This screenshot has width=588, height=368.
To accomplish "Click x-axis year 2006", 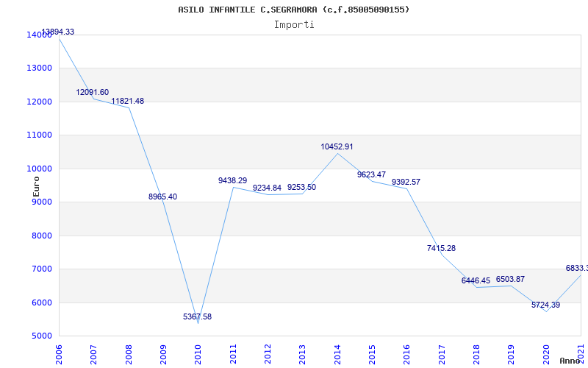I will 60,354.
